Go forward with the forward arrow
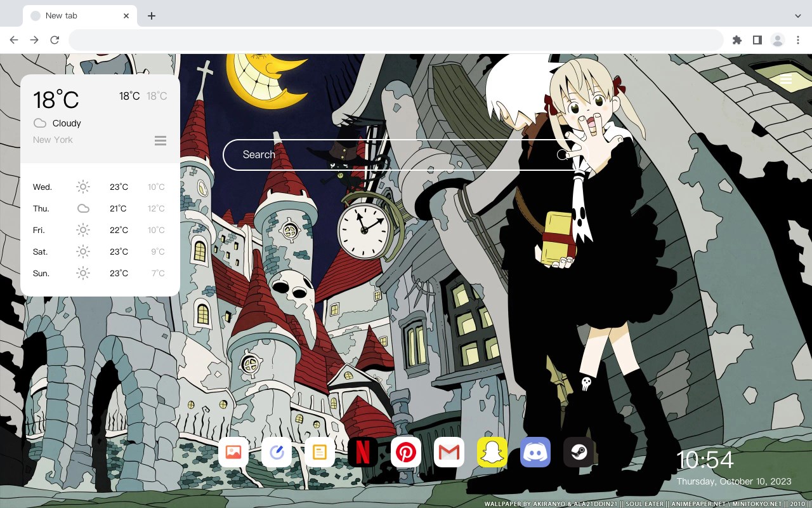The image size is (812, 508). click(x=34, y=40)
